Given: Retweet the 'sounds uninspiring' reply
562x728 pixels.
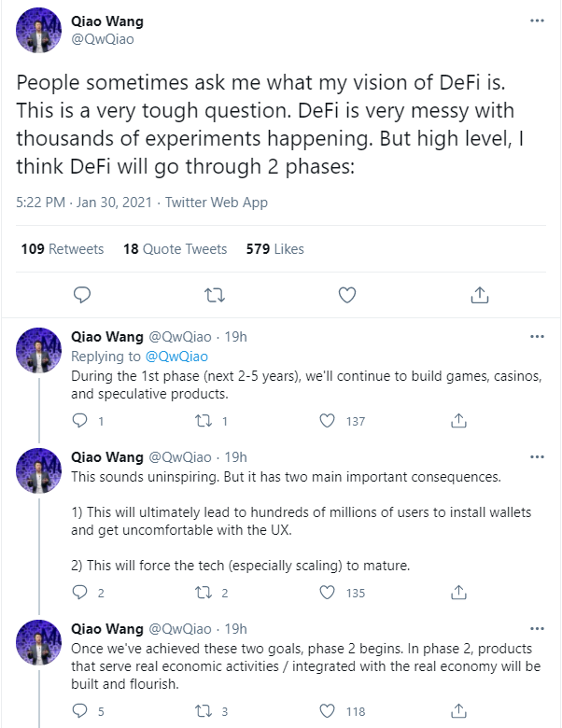Looking at the screenshot, I should [204, 593].
